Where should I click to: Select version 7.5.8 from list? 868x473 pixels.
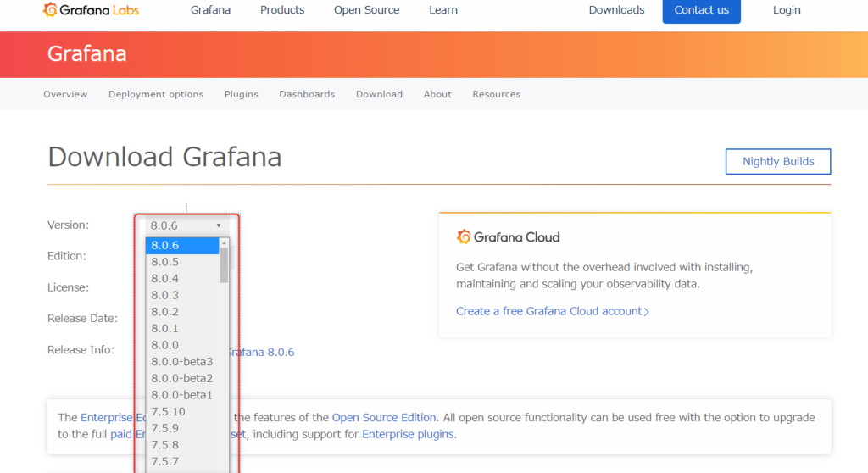[182, 445]
